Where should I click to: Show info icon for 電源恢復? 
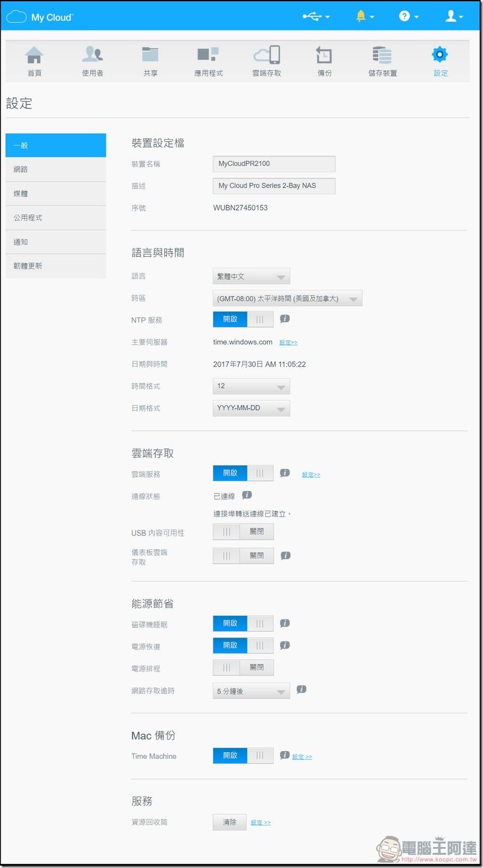285,645
